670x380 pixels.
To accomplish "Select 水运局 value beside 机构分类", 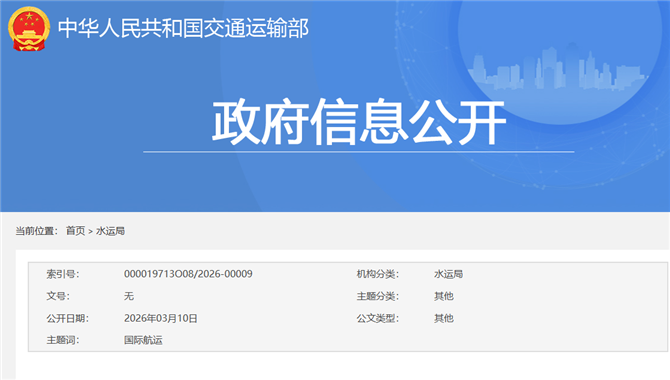I will [448, 274].
